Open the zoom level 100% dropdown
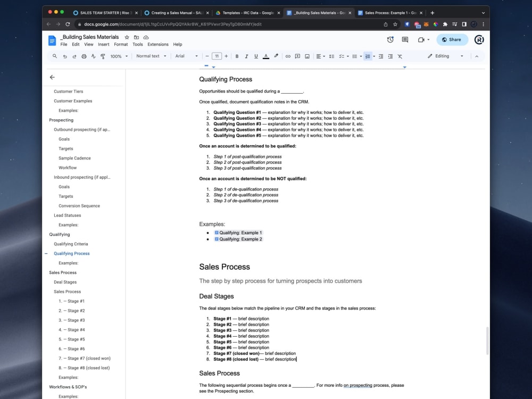This screenshot has width=532, height=399. coord(119,56)
